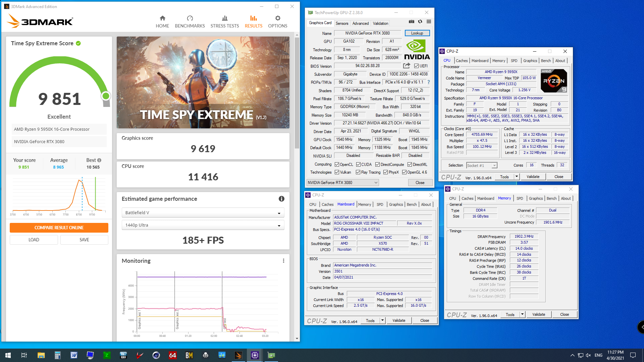
Task: Toggle the Vulkan checkbox
Action: (337, 172)
